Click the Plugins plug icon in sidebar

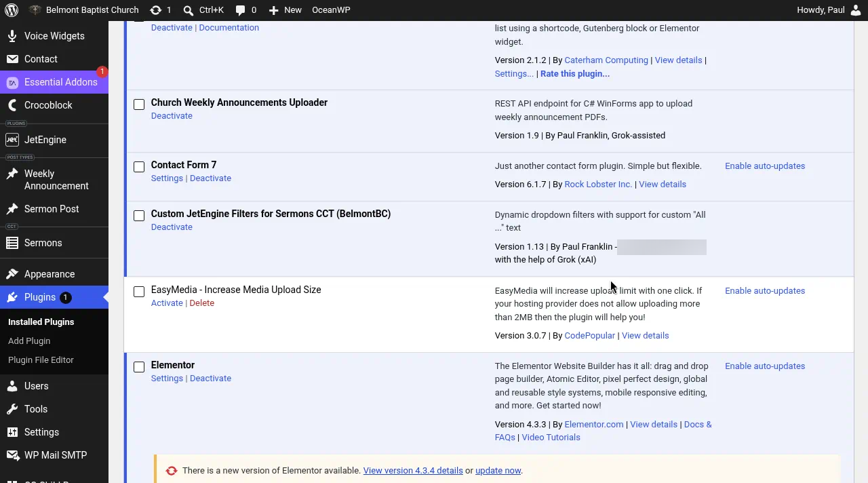(12, 297)
